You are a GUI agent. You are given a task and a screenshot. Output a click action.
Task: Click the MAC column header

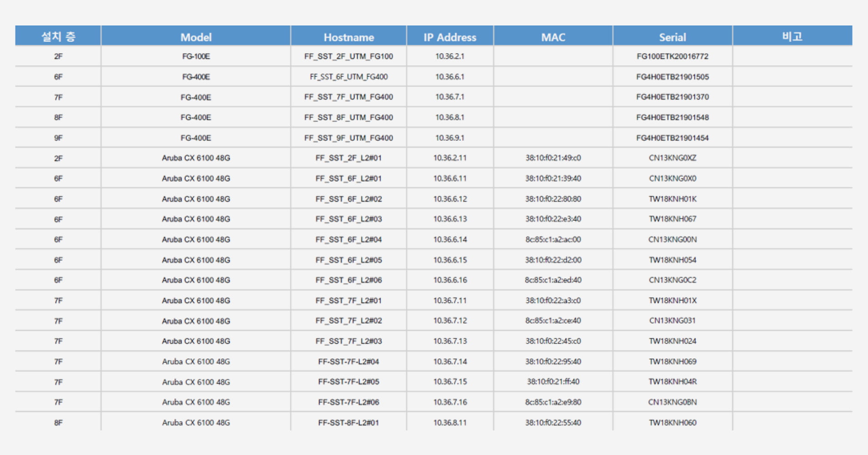(553, 37)
